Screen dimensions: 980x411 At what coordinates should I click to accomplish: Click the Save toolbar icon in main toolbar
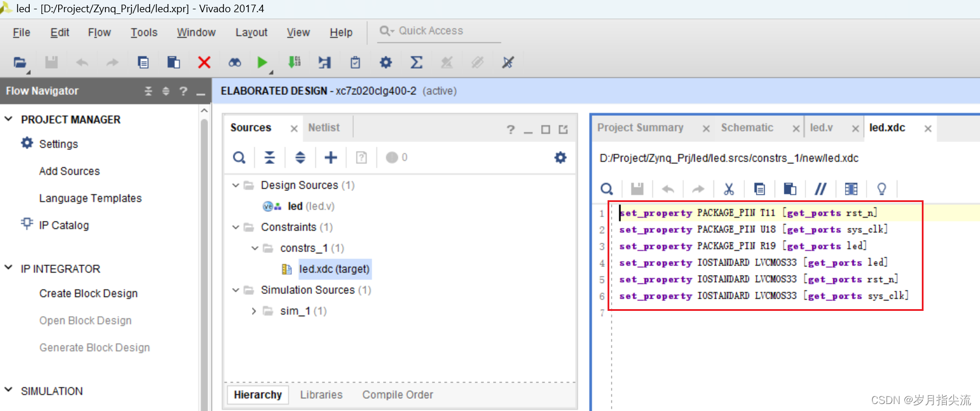point(51,62)
